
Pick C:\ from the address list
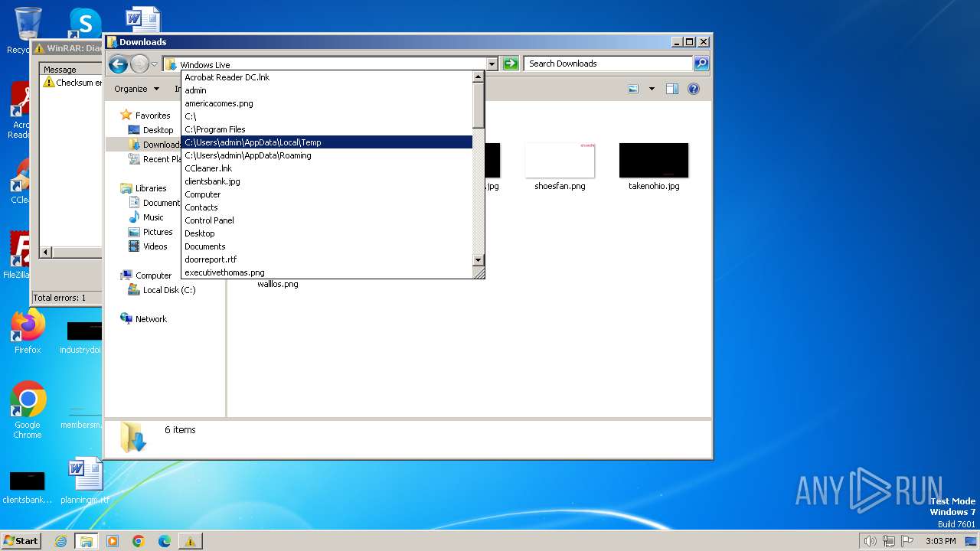(x=327, y=116)
